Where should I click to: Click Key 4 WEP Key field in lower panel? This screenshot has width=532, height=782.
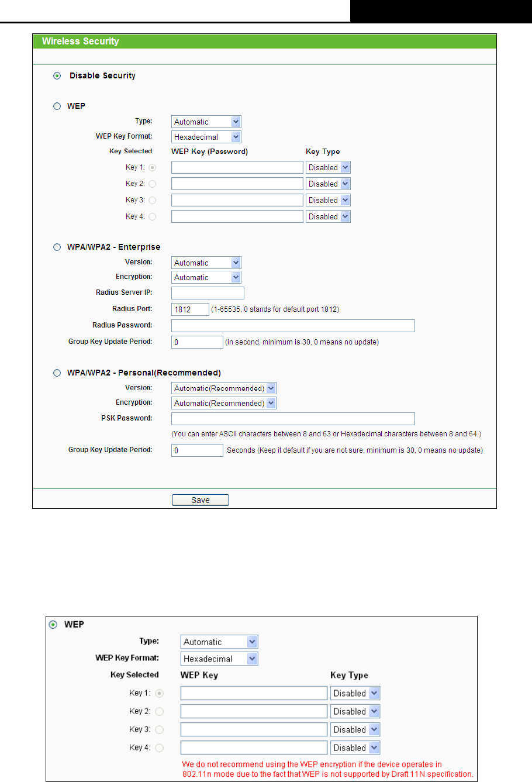254,747
